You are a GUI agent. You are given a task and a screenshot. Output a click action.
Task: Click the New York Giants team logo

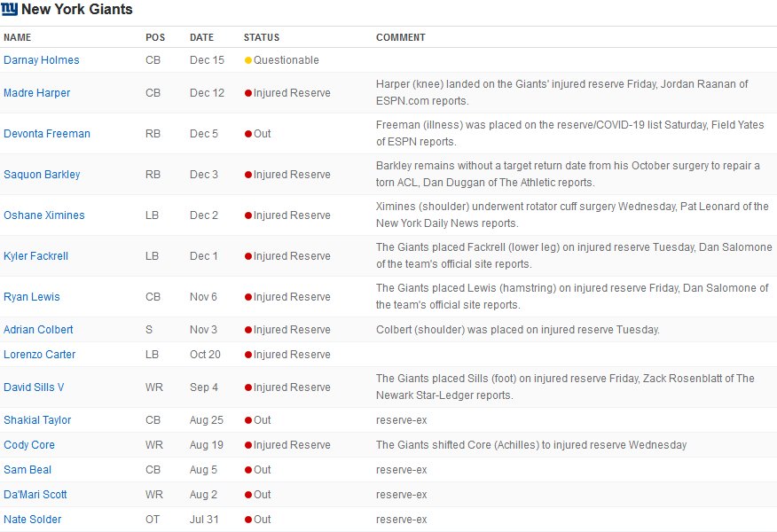click(x=10, y=9)
